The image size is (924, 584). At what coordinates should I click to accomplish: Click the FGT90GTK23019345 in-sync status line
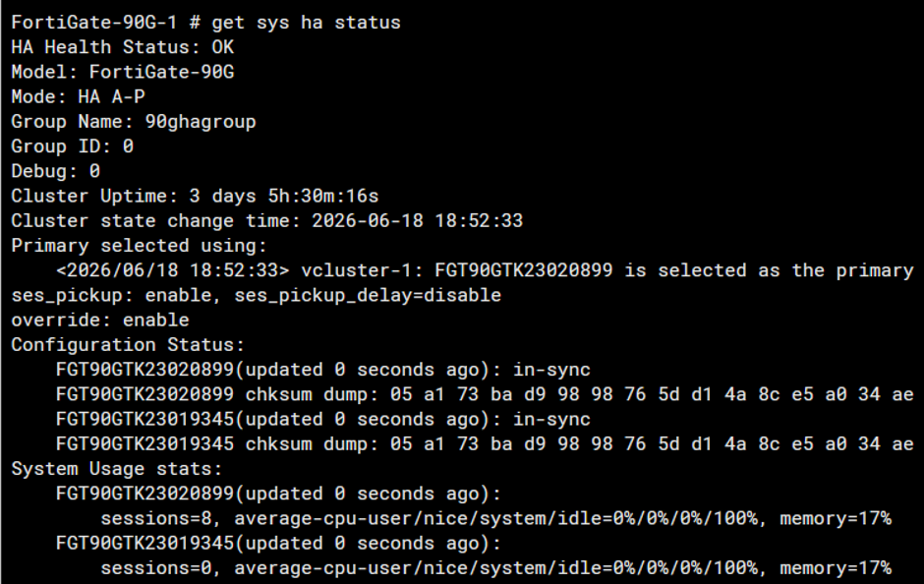click(323, 419)
